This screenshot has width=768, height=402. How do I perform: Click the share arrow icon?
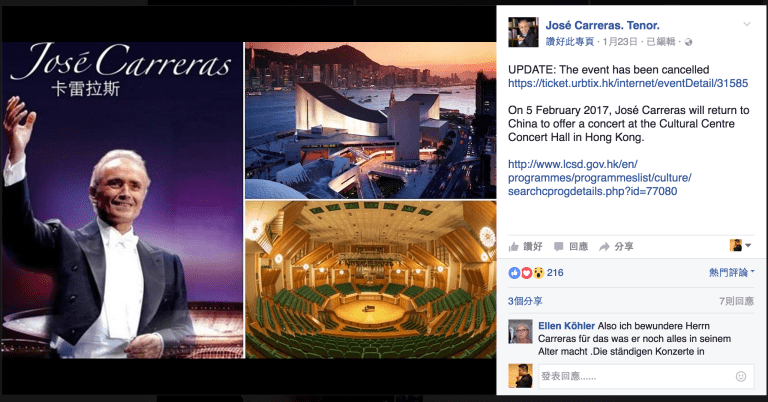coord(604,246)
